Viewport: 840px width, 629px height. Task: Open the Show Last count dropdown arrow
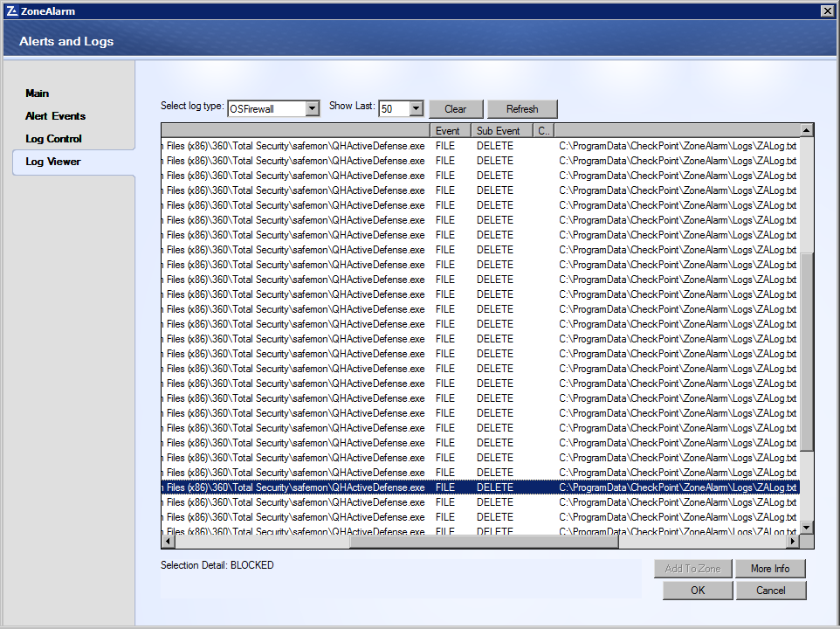tap(417, 108)
